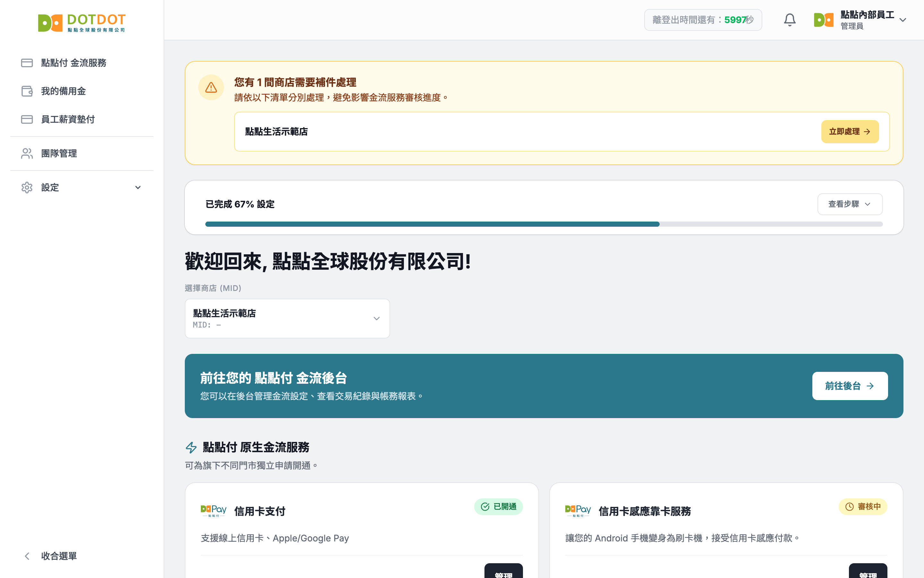Viewport: 924px width, 578px height.
Task: Click the 設定 gear icon
Action: click(27, 187)
